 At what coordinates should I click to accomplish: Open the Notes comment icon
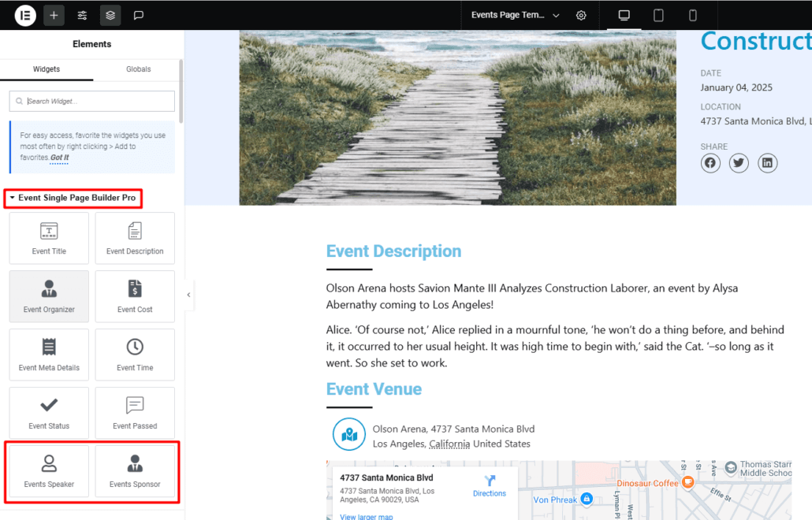click(x=139, y=15)
